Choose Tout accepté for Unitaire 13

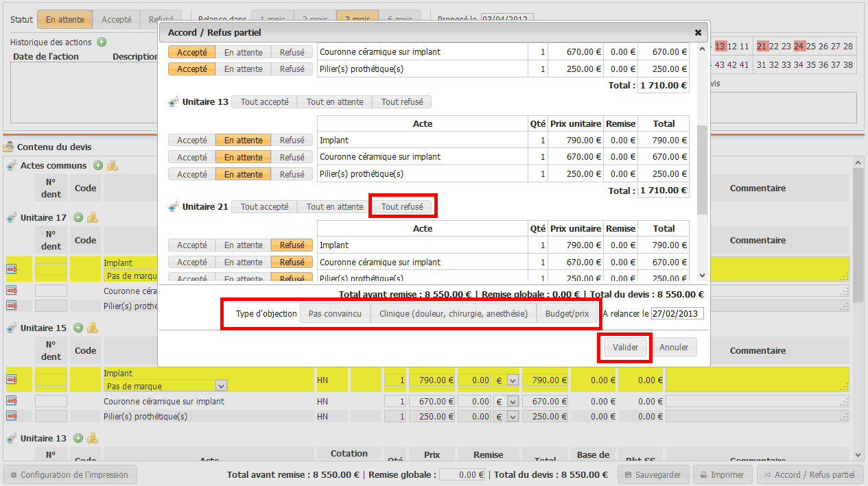point(264,101)
